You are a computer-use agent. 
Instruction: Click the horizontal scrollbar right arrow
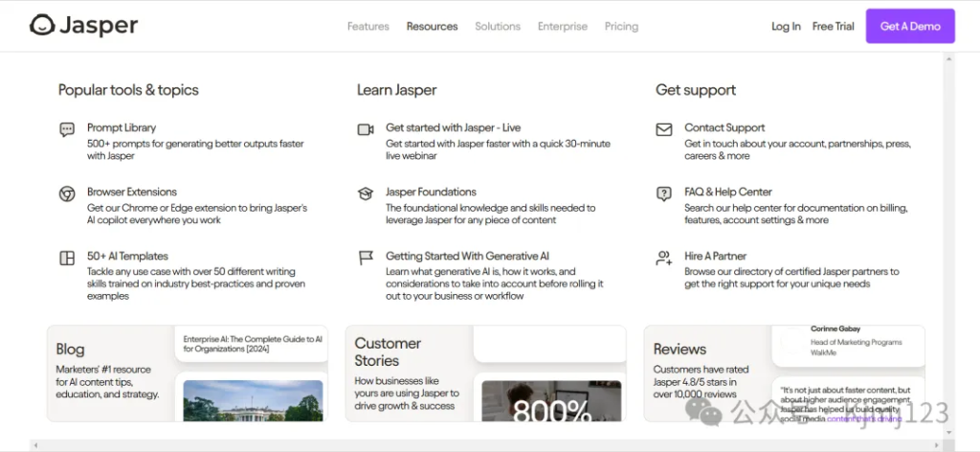[936, 445]
